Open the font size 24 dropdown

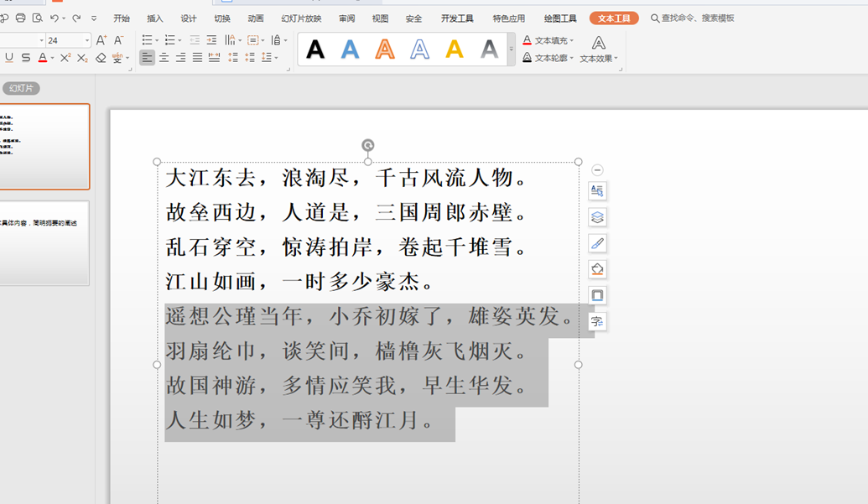point(87,40)
